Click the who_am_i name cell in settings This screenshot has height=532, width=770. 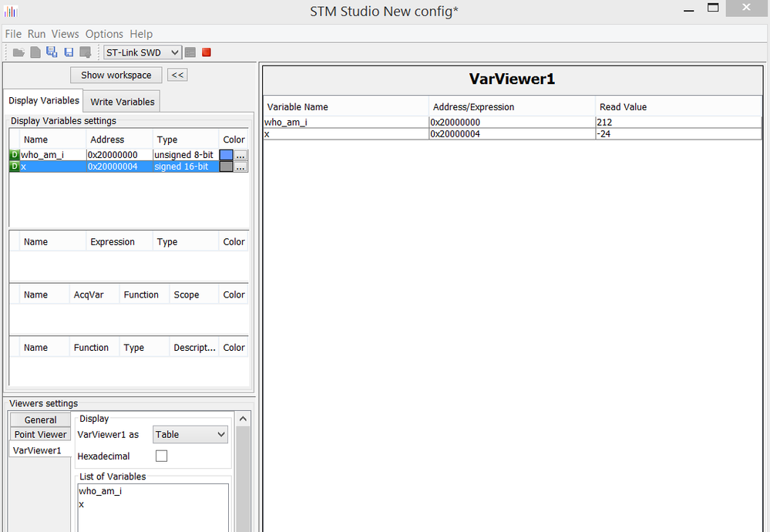click(53, 155)
